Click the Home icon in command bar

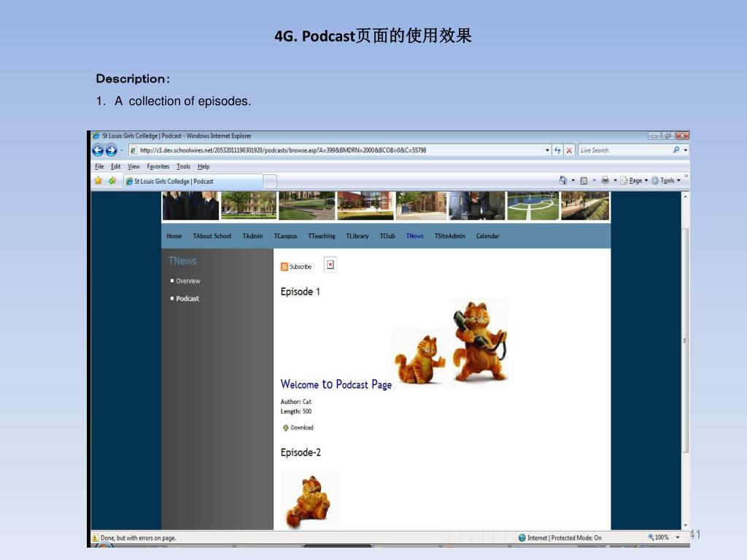click(563, 181)
